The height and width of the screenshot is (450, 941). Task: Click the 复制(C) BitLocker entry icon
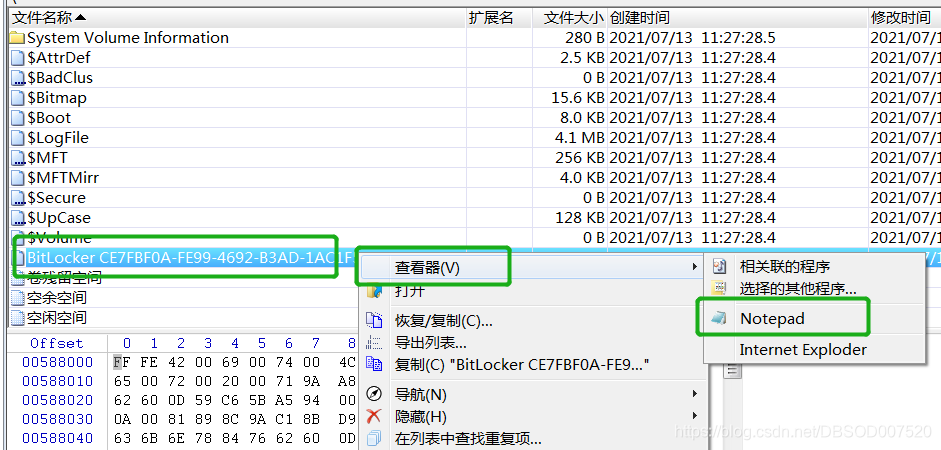point(374,364)
